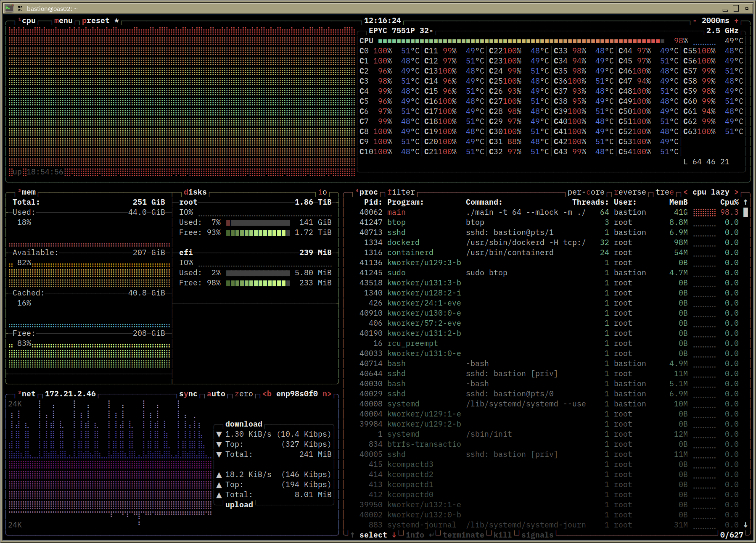Toggle per-core process CPU usage
Screen dimensions: 756x543
(x=586, y=192)
